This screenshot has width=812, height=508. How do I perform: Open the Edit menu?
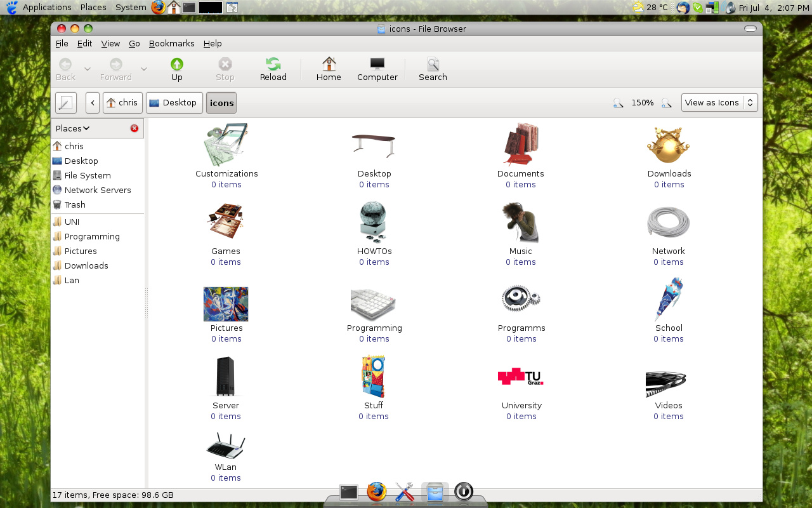tap(85, 43)
